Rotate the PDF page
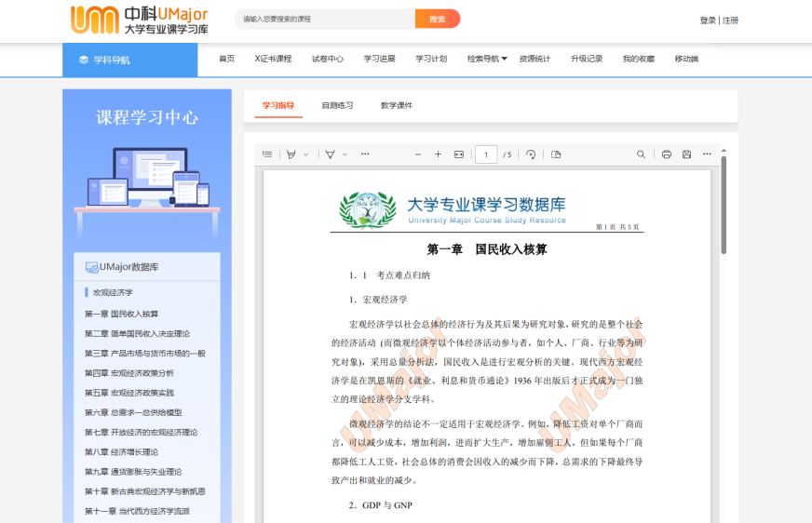This screenshot has width=812, height=523. click(x=531, y=154)
